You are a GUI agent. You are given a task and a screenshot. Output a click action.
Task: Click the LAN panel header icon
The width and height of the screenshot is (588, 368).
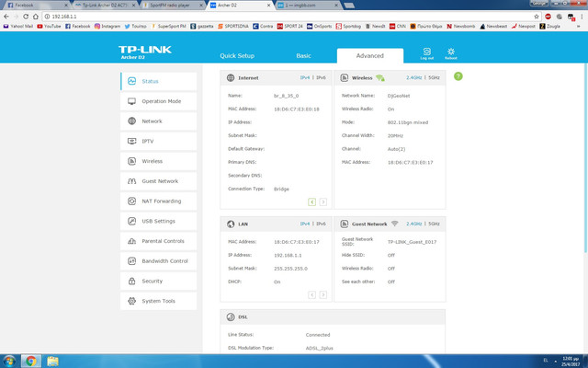click(x=231, y=224)
